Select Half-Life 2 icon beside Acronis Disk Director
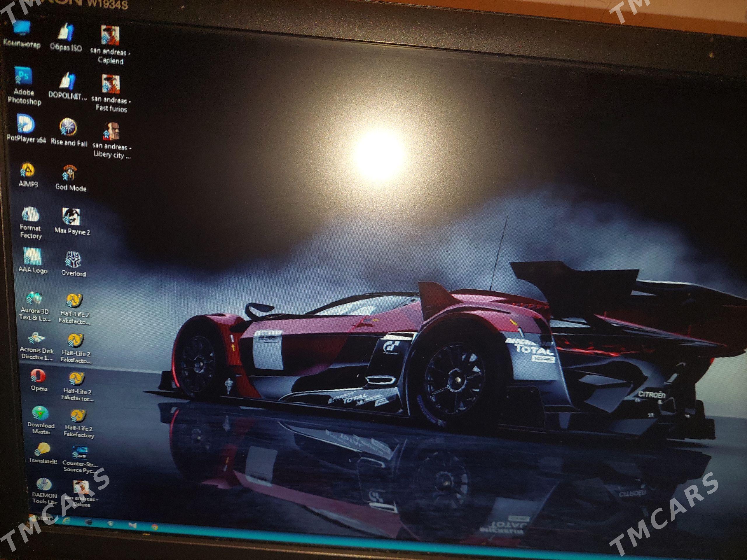Screen dimensions: 747x560 [76, 349]
